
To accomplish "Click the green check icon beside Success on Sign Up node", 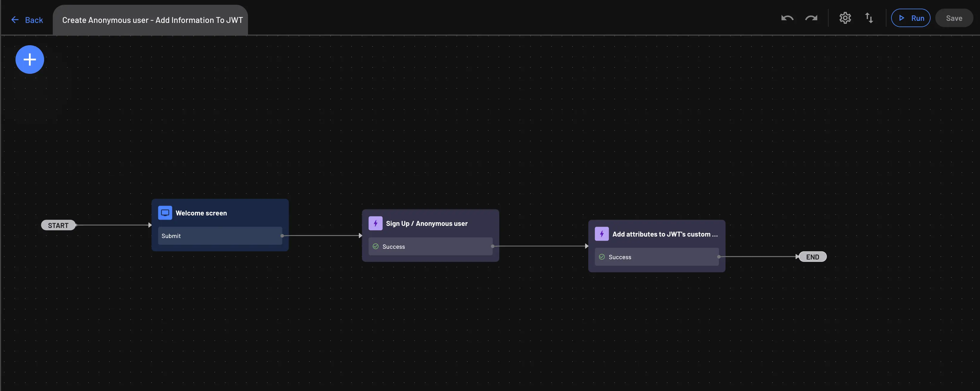I will click(x=376, y=246).
